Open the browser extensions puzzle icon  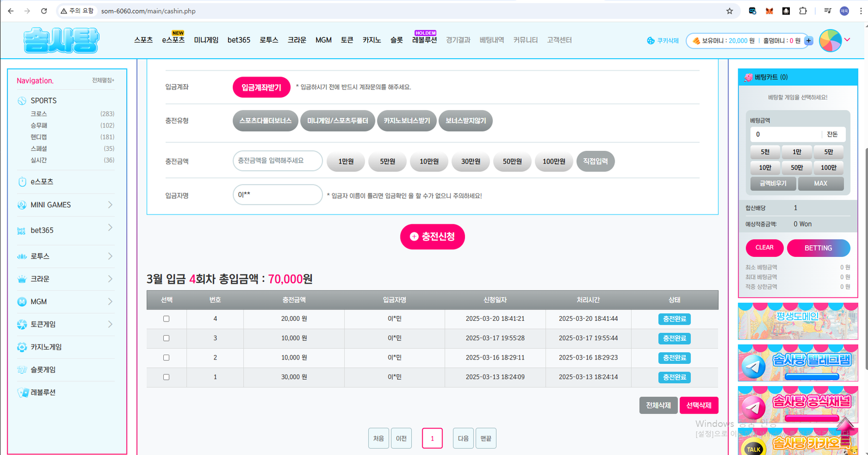click(803, 11)
